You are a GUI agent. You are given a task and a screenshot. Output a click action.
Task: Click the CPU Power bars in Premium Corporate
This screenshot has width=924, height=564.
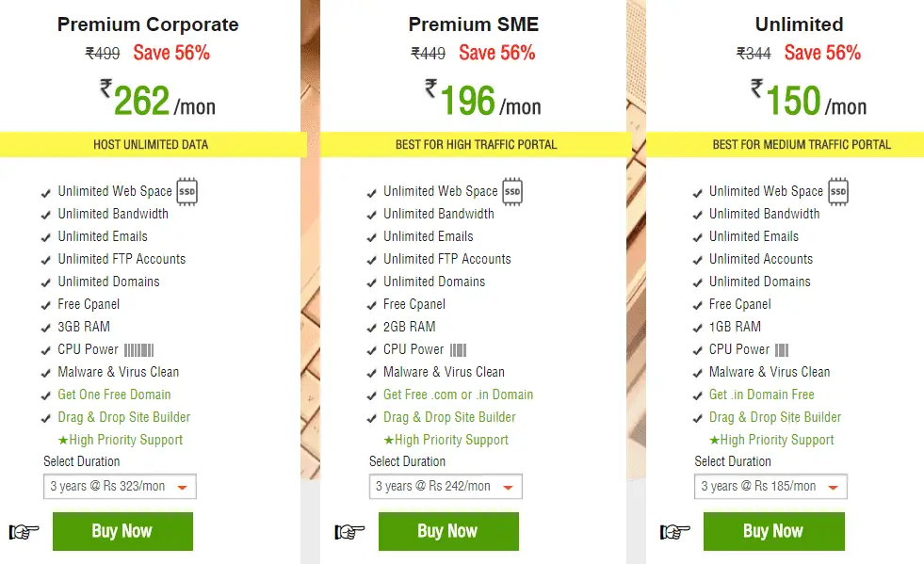tap(138, 349)
